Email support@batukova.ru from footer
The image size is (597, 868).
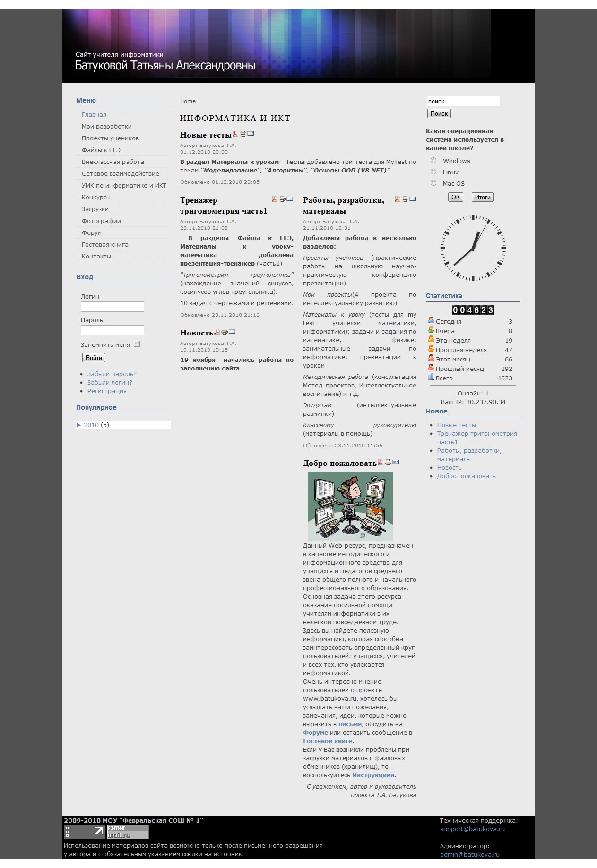[x=472, y=829]
